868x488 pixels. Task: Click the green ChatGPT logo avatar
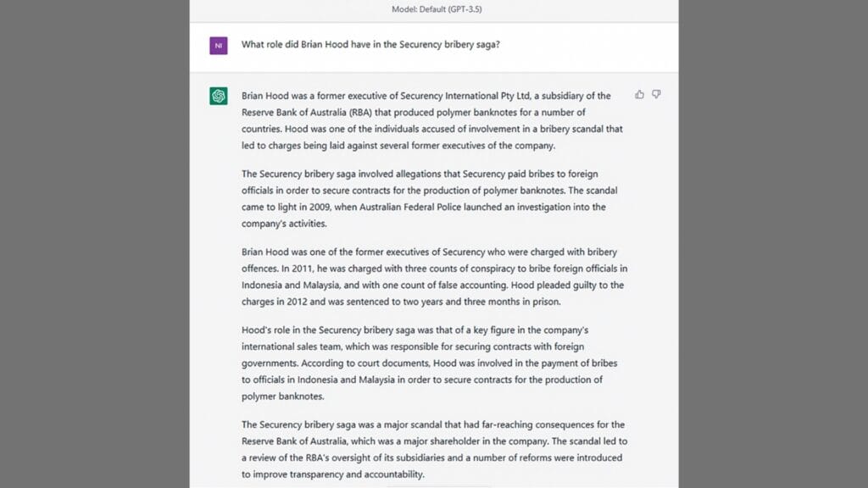219,97
